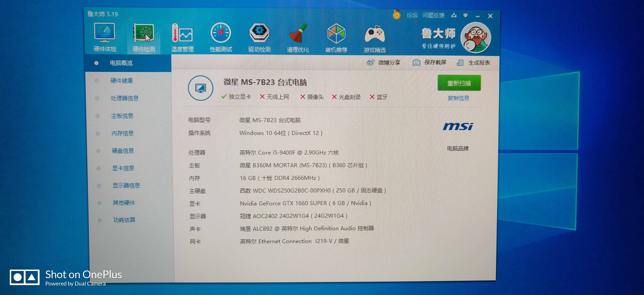The width and height of the screenshot is (644, 295).
Task: Click the 复制信息 copy info link
Action: [458, 98]
